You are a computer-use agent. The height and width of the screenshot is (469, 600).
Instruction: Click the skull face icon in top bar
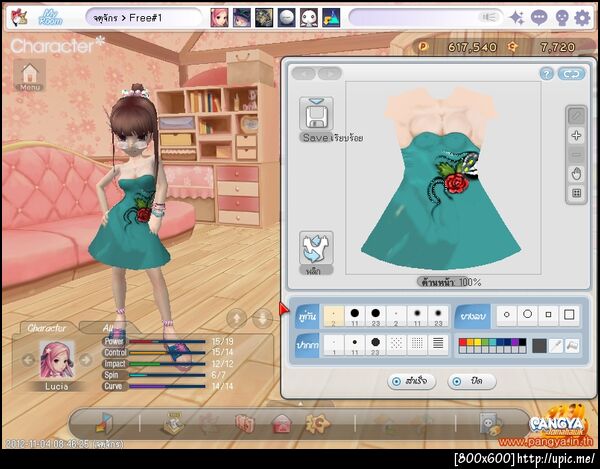click(x=561, y=18)
